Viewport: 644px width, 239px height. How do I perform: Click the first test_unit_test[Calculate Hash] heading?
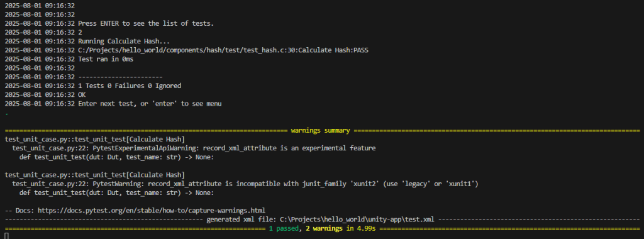point(95,139)
